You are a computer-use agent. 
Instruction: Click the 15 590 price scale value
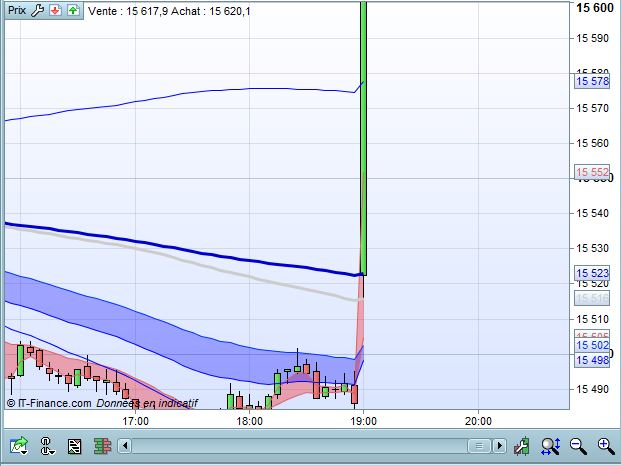click(x=592, y=38)
